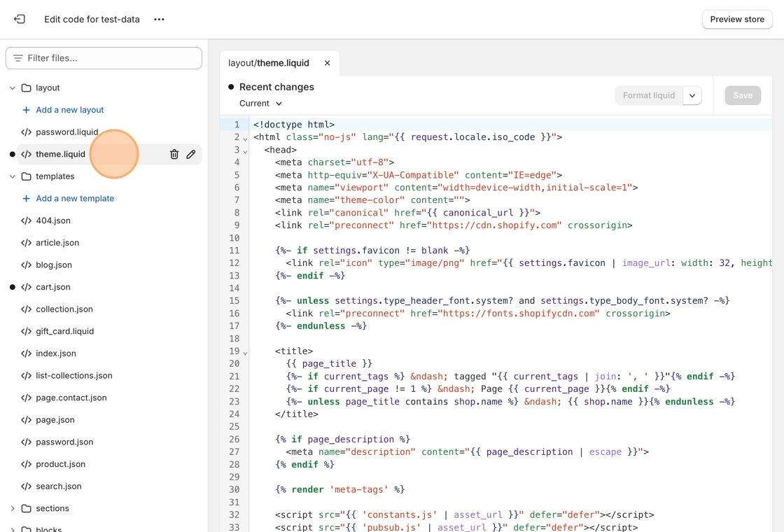Click the Save button
Viewport: 784px width, 532px height.
click(x=743, y=95)
